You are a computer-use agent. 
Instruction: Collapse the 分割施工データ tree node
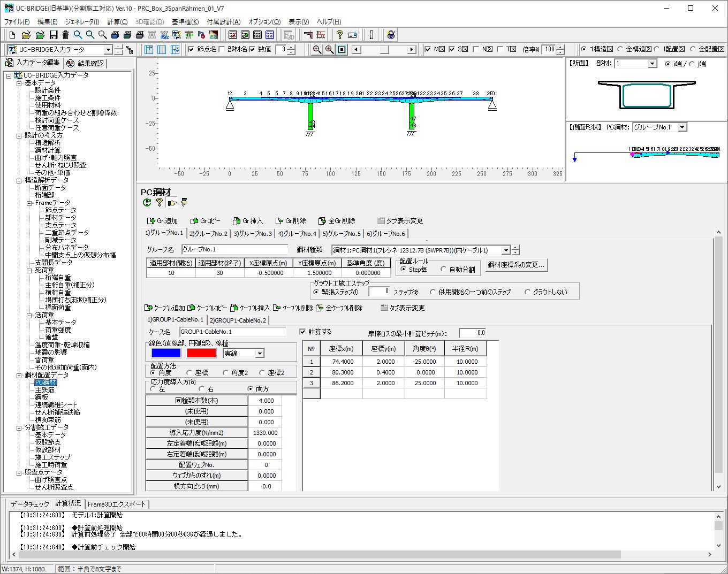point(19,428)
